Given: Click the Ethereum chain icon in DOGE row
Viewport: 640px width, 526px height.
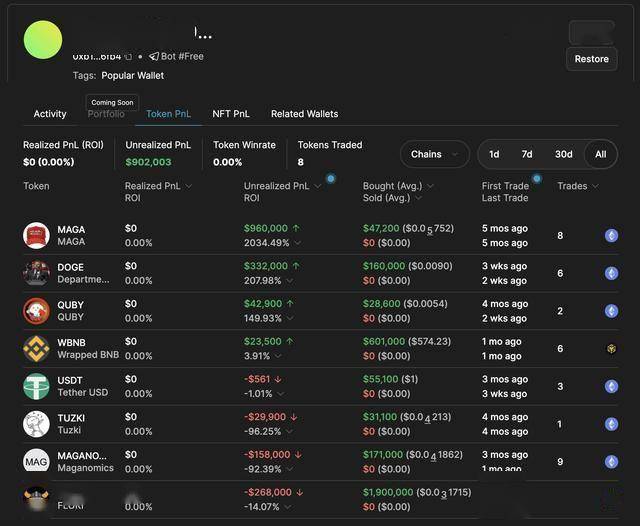Looking at the screenshot, I should 611,273.
